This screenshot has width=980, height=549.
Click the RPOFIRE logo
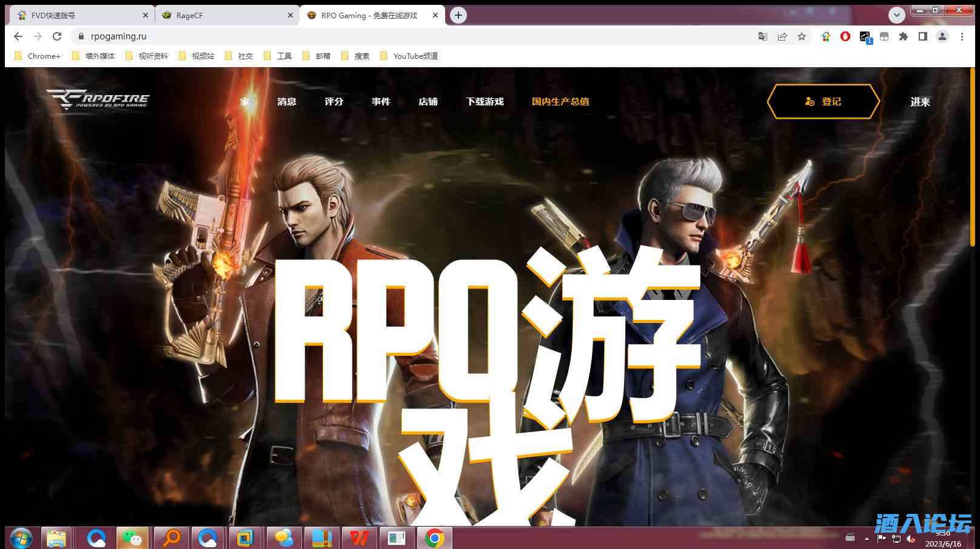point(98,100)
